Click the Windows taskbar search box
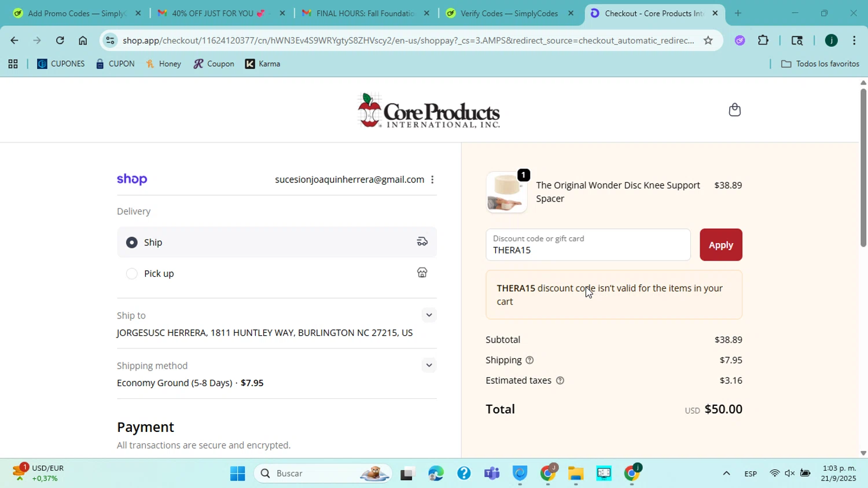868x488 pixels. tap(323, 474)
